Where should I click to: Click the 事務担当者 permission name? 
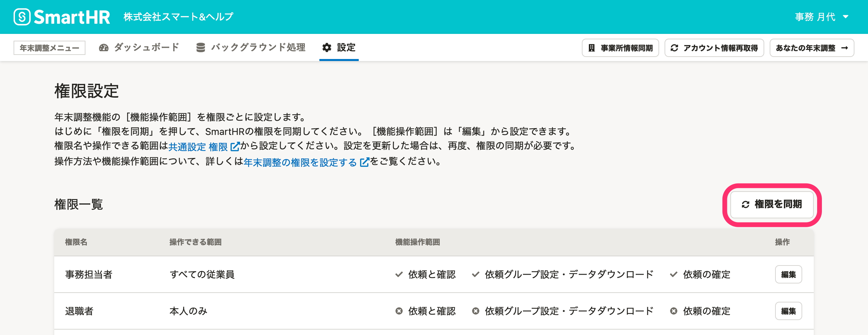coord(89,274)
